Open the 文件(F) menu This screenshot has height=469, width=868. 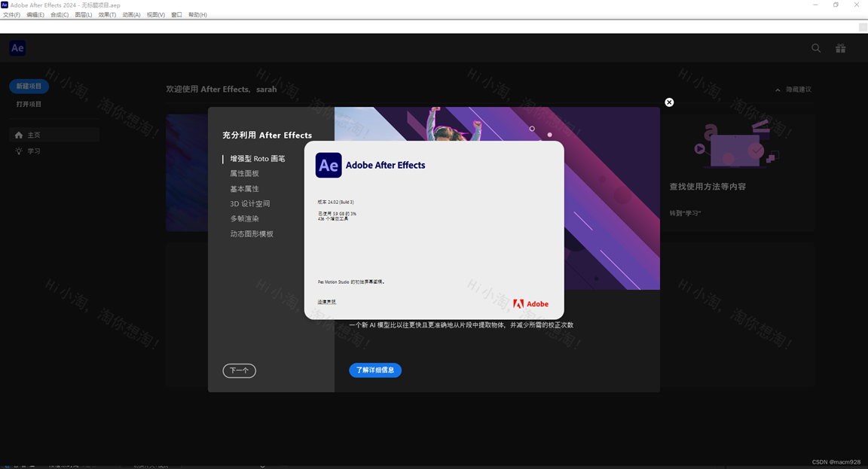point(11,15)
